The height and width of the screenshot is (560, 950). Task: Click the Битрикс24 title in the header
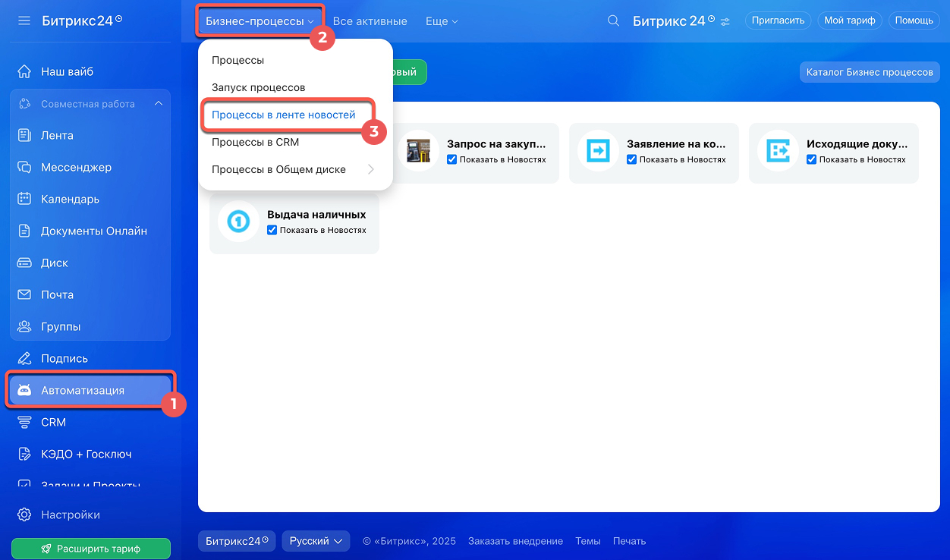pyautogui.click(x=673, y=21)
